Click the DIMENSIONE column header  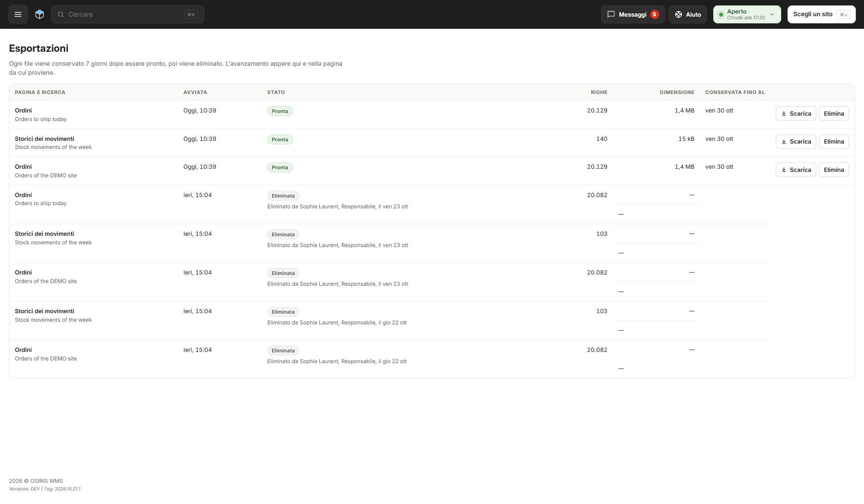click(677, 92)
